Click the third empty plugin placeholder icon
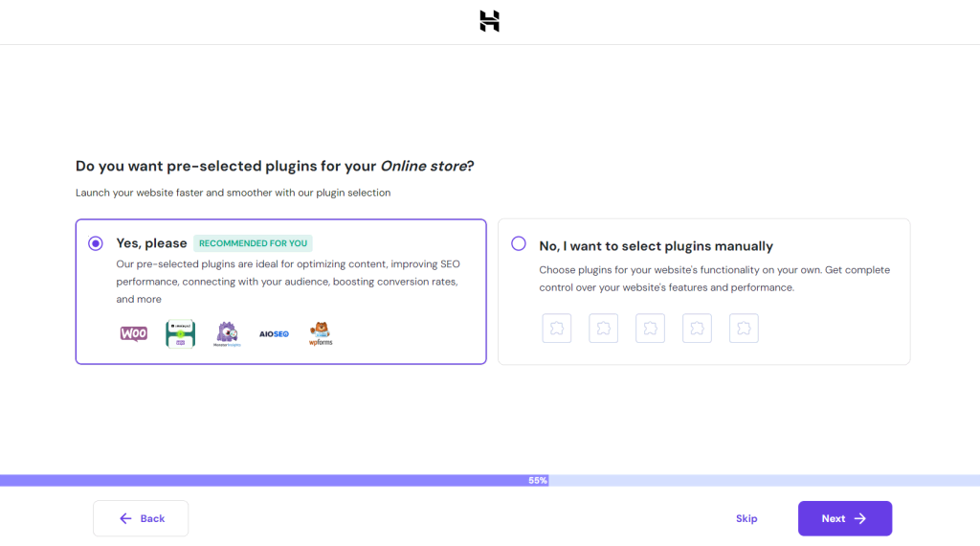This screenshot has width=980, height=546. [650, 329]
